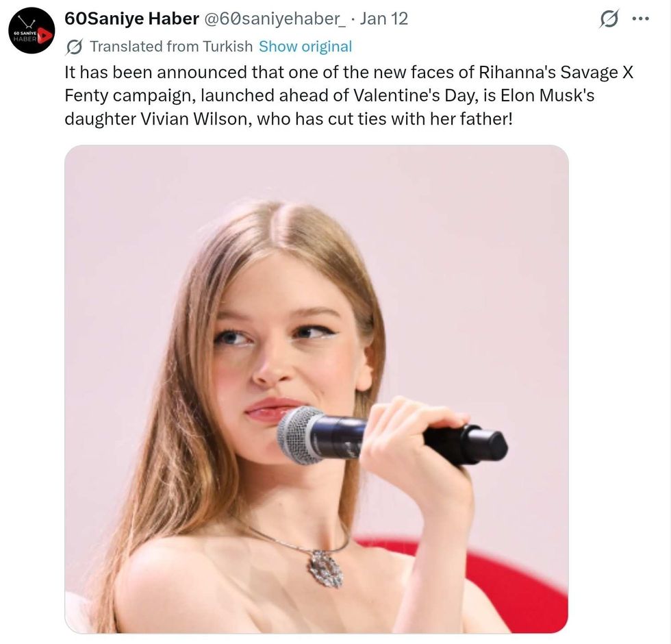This screenshot has height=644, width=671.
Task: Click the Jan 12 post timestamp
Action: pyautogui.click(x=383, y=19)
